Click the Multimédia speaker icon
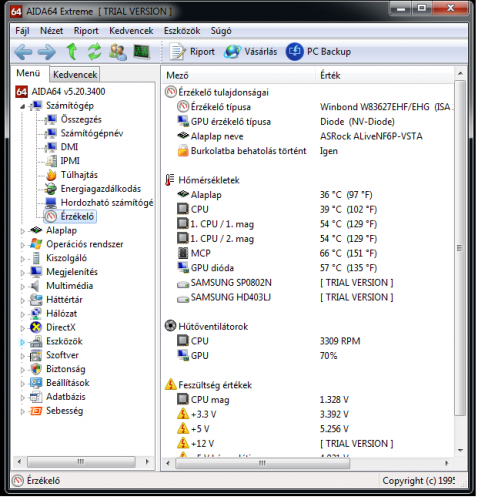This screenshot has width=478, height=500. pos(36,286)
